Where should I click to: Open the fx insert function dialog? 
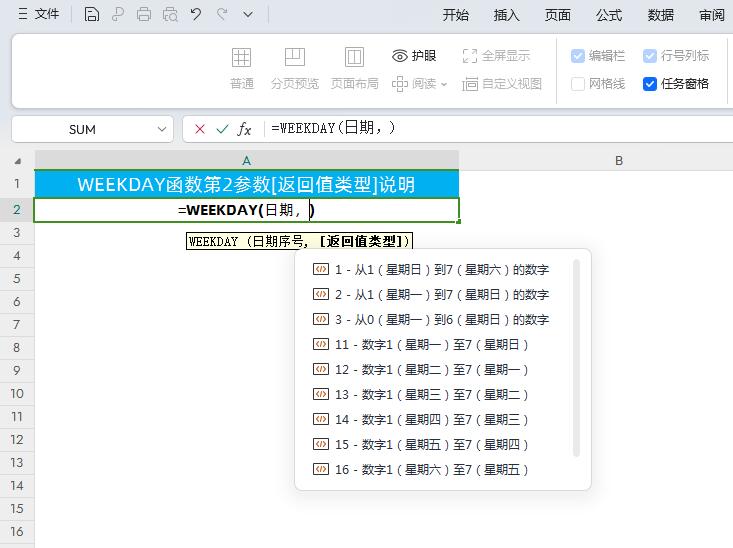click(x=244, y=129)
